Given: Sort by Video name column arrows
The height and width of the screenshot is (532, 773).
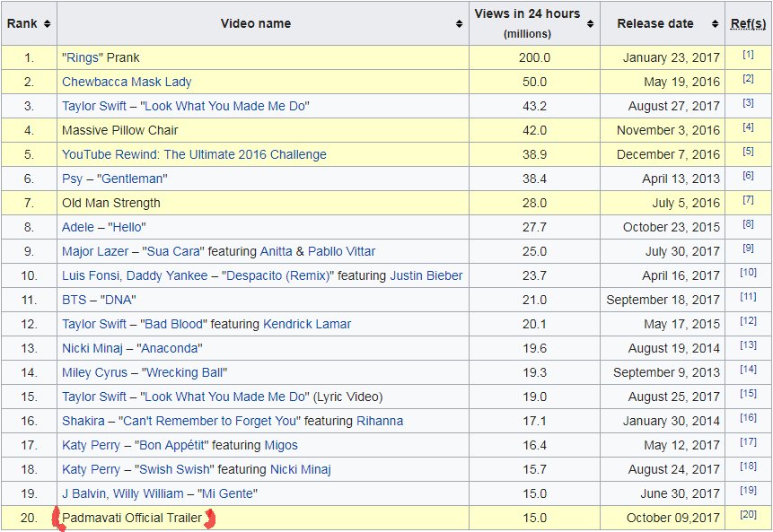Looking at the screenshot, I should pos(459,23).
